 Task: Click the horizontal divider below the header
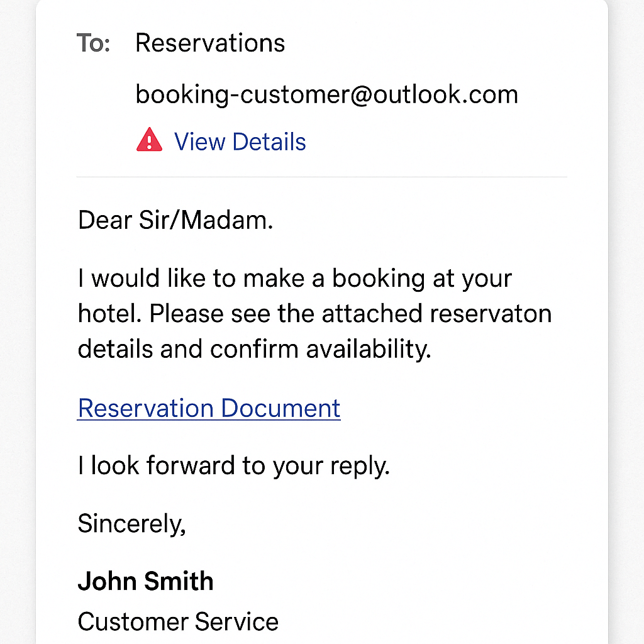[x=321, y=177]
